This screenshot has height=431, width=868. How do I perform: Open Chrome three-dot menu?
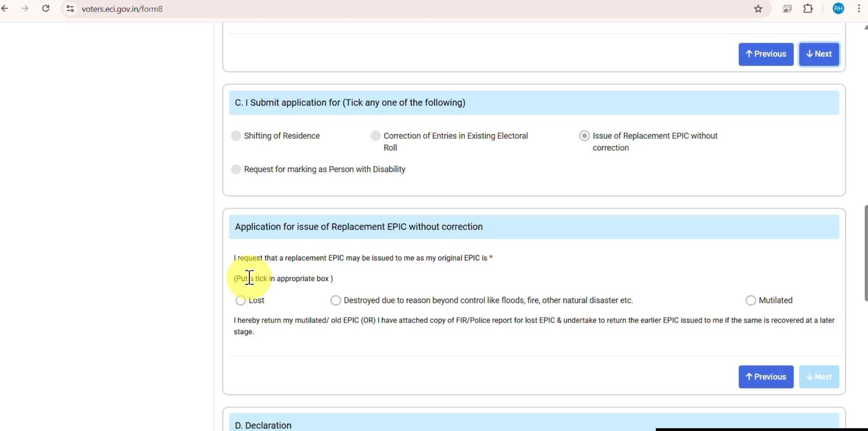(x=859, y=9)
